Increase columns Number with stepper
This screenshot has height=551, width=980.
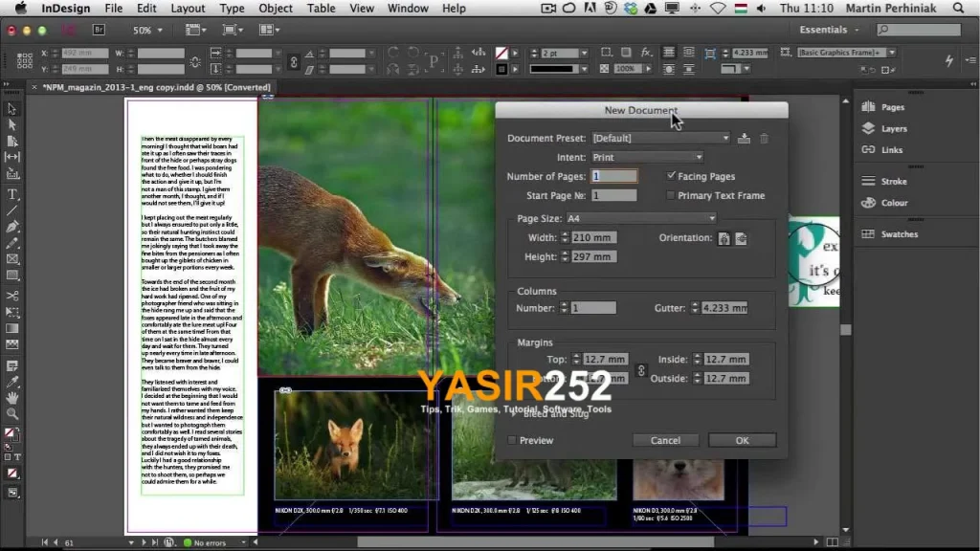[x=565, y=305]
